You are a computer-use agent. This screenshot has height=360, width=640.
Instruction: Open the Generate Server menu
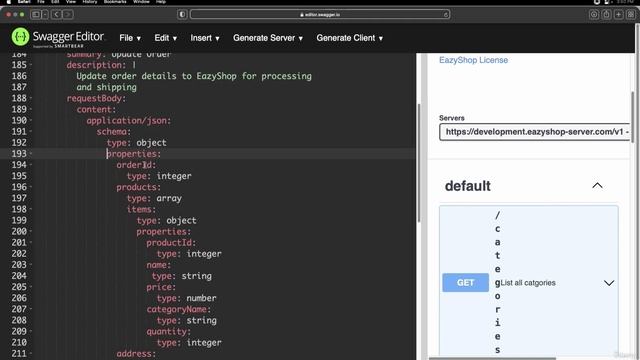[x=268, y=38]
